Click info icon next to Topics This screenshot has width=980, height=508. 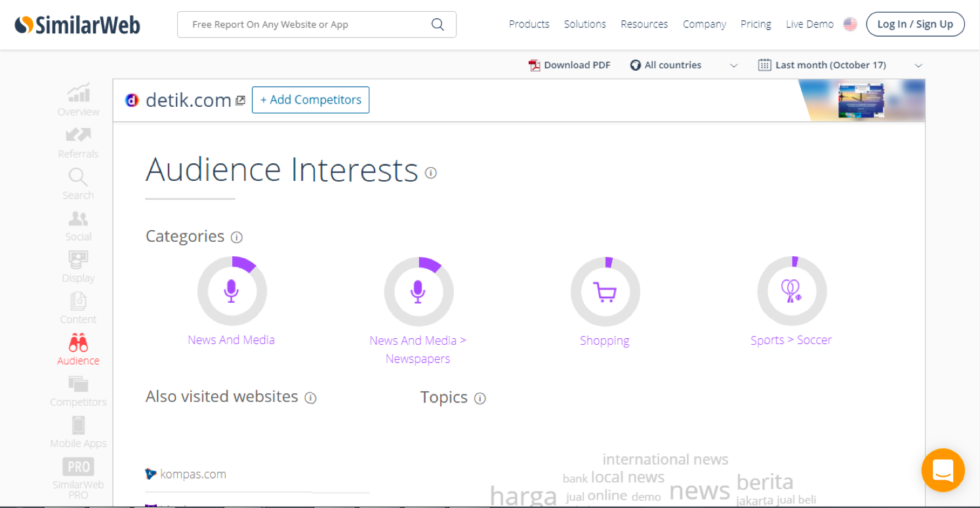480,399
